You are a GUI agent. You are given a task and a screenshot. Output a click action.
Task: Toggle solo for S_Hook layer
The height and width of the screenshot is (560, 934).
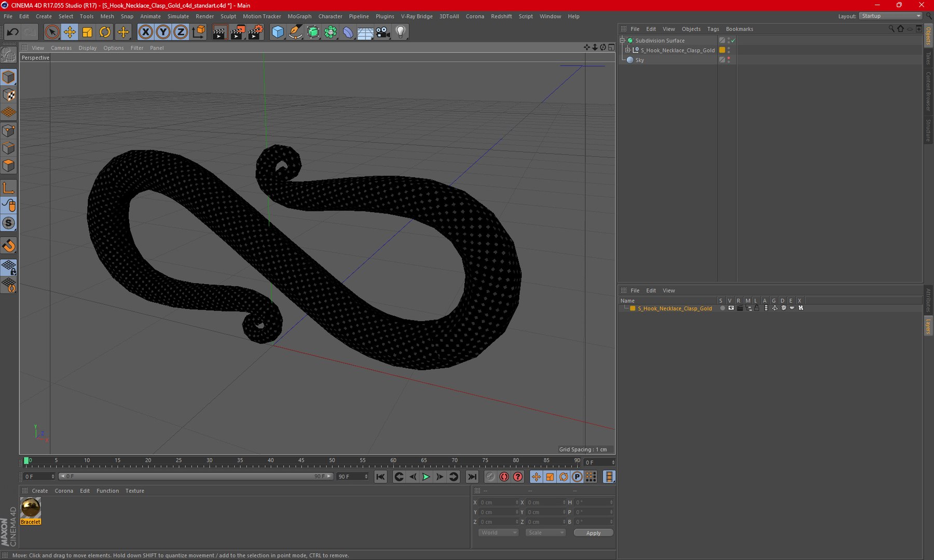722,308
